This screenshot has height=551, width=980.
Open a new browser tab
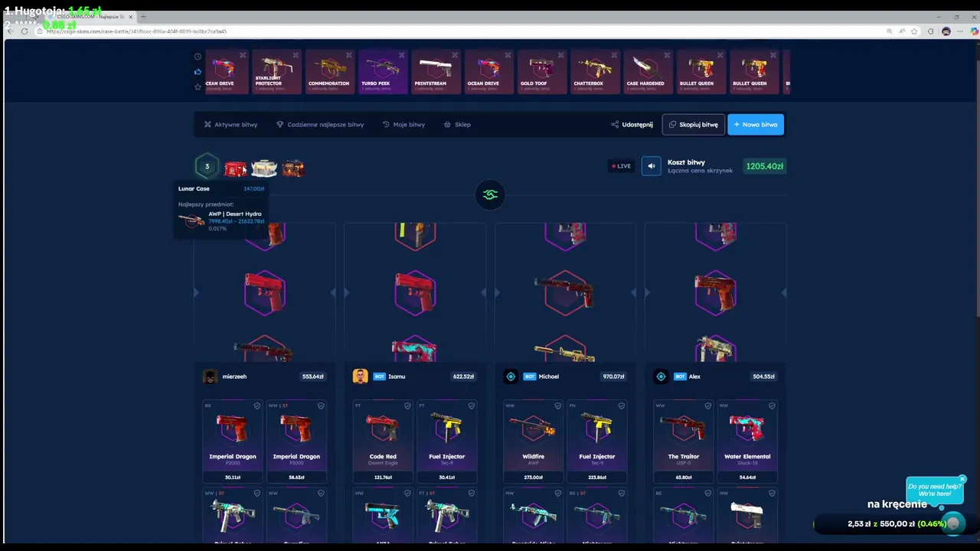click(143, 17)
